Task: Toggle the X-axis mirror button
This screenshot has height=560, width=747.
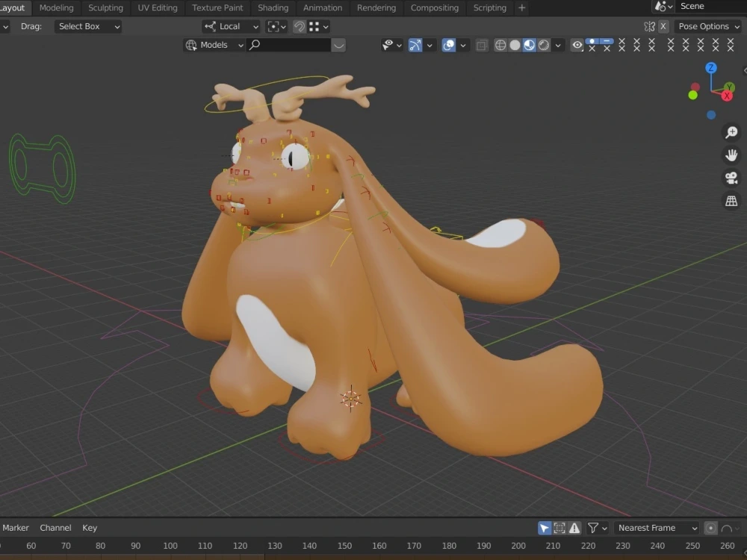Action: (663, 26)
